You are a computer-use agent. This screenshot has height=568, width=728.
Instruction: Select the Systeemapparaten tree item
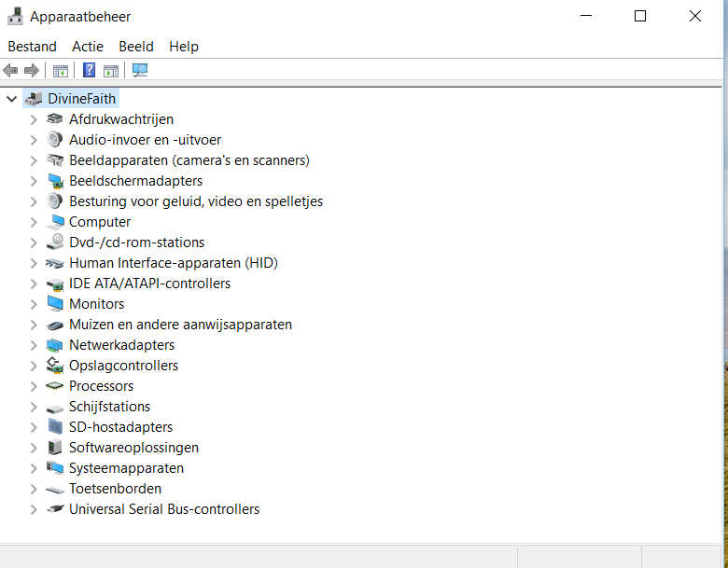coord(126,468)
